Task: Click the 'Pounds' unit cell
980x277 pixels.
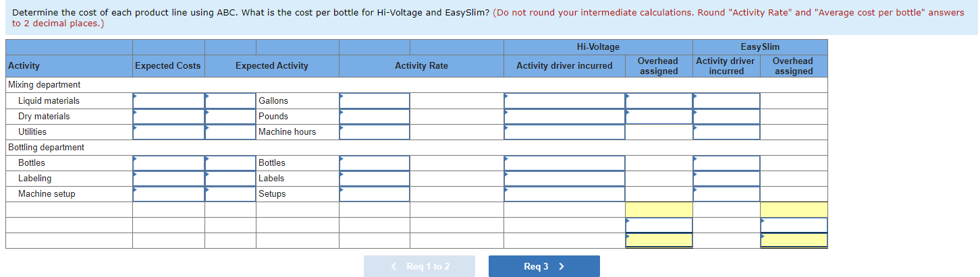Action: 298,116
